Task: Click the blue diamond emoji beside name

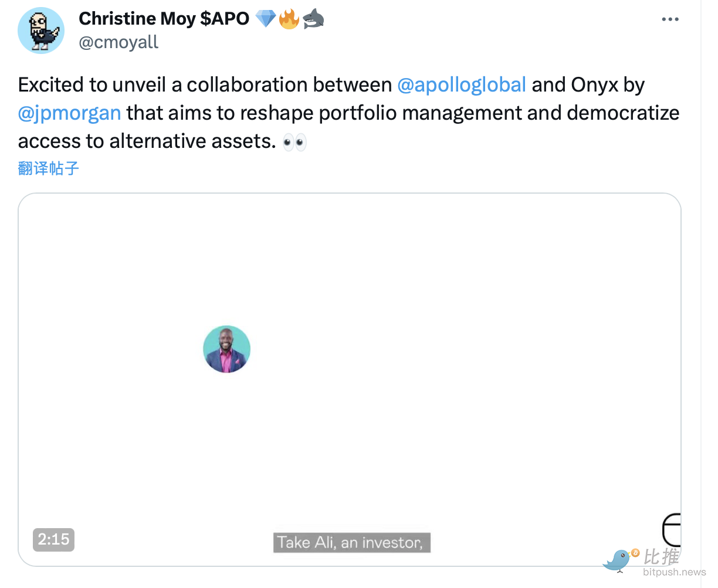Action: tap(266, 19)
